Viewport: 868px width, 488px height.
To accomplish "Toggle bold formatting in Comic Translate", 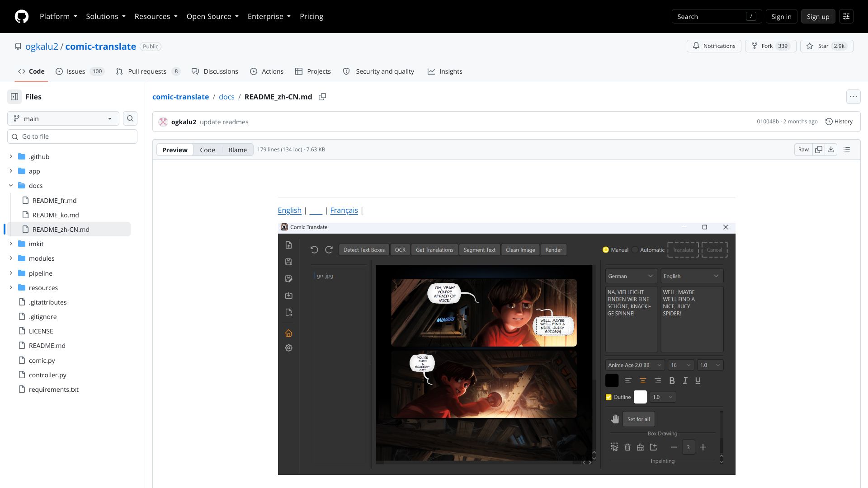I will 672,381.
